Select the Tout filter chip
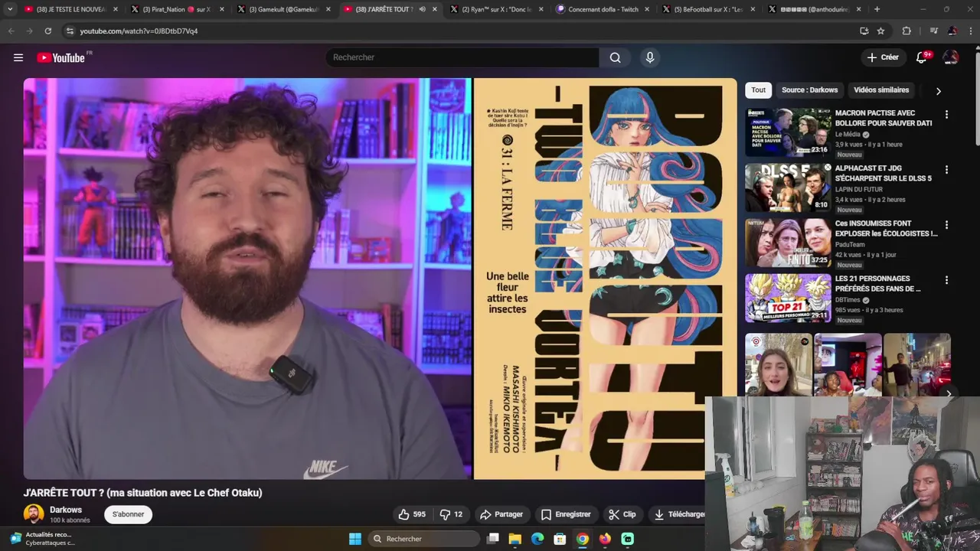 coord(759,90)
